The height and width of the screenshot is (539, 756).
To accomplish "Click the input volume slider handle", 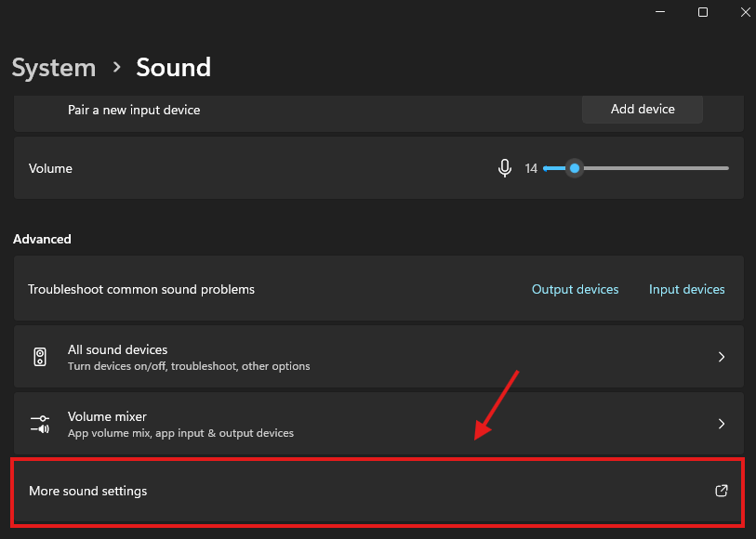I will coord(575,168).
